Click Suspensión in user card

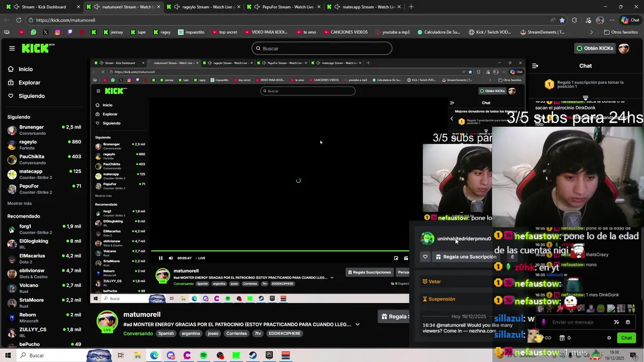click(x=439, y=299)
